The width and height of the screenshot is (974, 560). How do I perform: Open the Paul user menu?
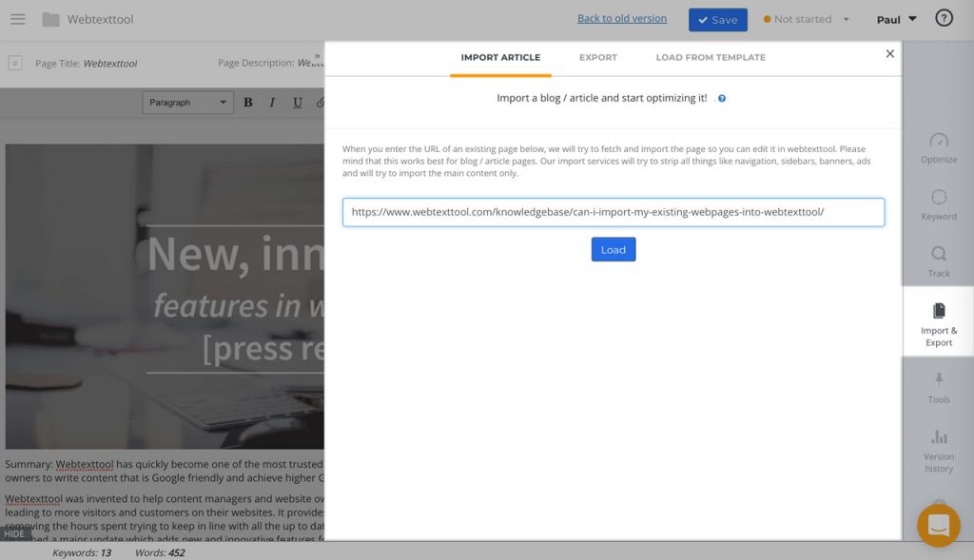[x=896, y=19]
